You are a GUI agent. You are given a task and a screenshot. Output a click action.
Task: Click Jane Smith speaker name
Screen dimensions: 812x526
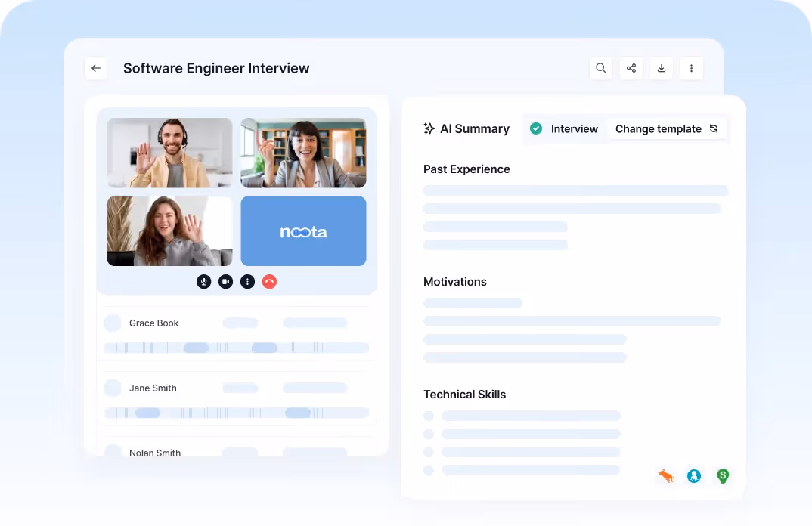point(153,388)
